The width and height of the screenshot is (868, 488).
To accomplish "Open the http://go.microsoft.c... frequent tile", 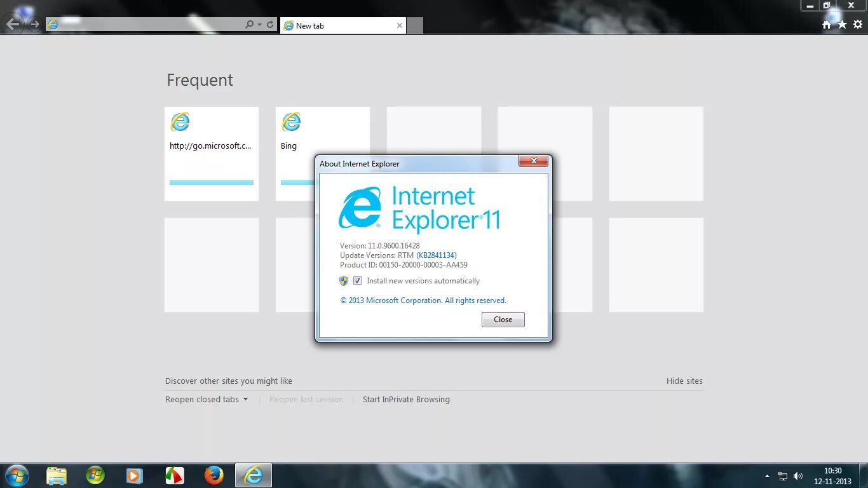I will (212, 154).
